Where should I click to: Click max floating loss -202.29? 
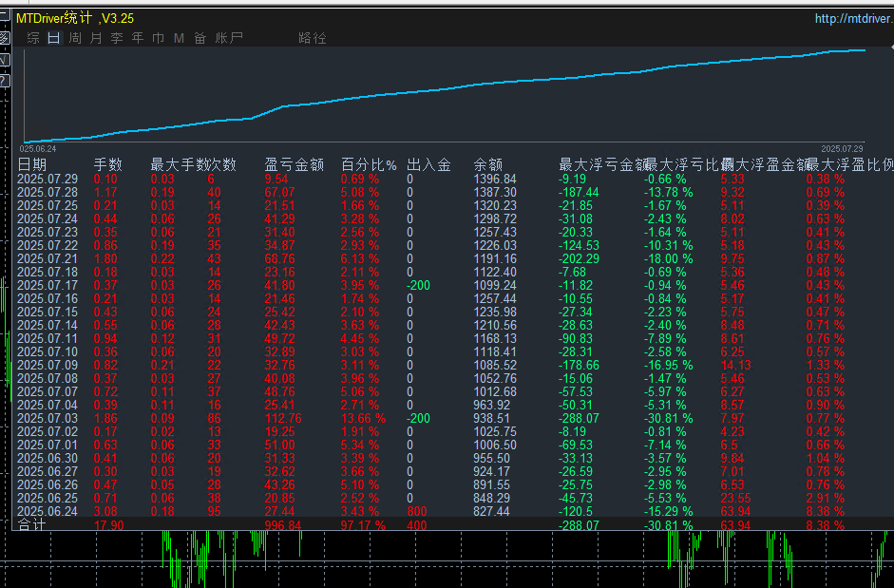point(579,259)
